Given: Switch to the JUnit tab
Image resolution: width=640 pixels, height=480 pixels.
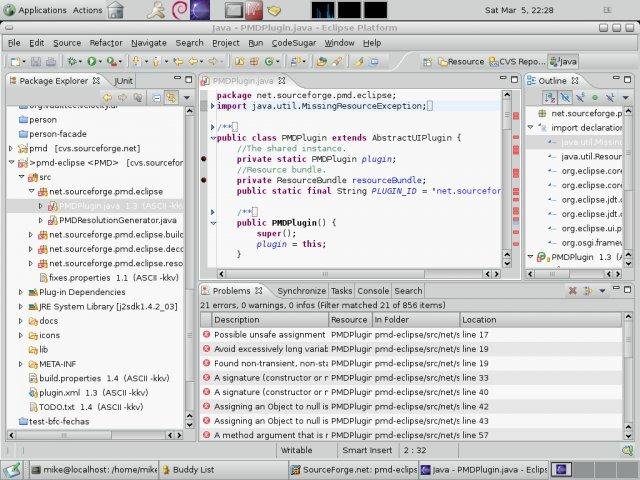Looking at the screenshot, I should pos(123,81).
